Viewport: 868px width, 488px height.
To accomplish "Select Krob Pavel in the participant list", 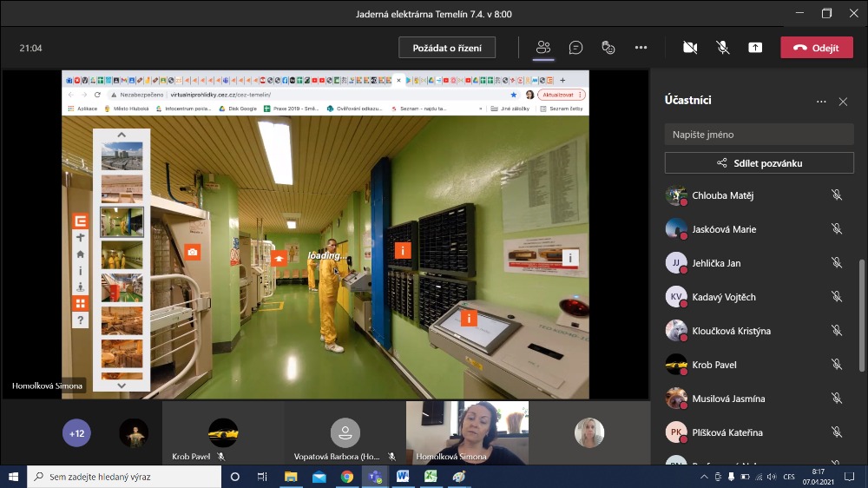I will [x=714, y=365].
